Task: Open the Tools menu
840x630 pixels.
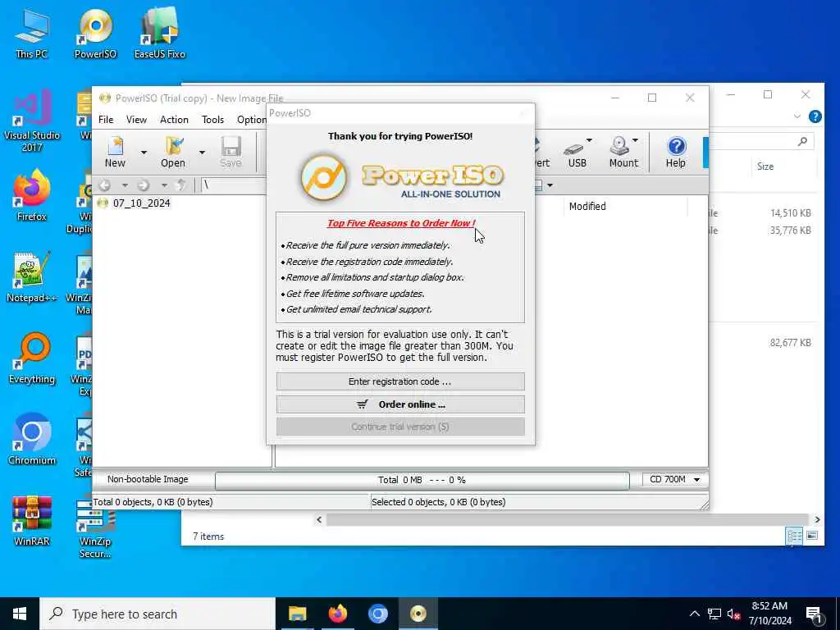Action: pyautogui.click(x=212, y=120)
